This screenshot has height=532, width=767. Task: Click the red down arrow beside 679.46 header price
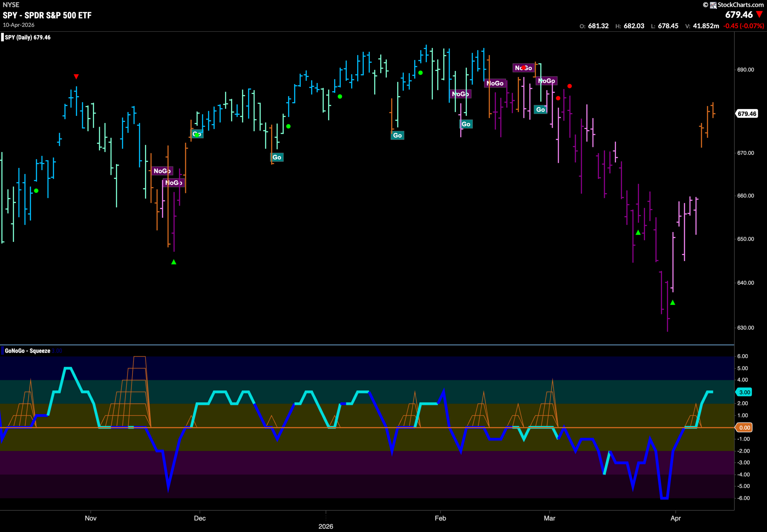click(x=759, y=15)
